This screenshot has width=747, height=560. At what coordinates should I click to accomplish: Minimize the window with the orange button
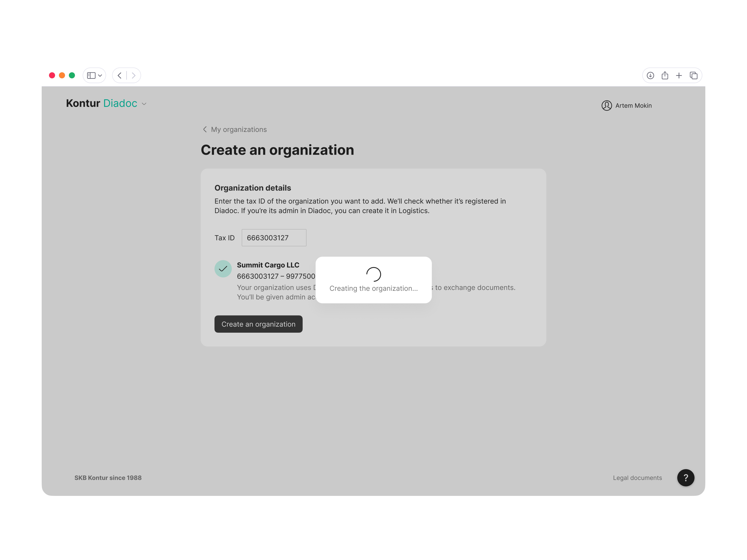point(62,75)
